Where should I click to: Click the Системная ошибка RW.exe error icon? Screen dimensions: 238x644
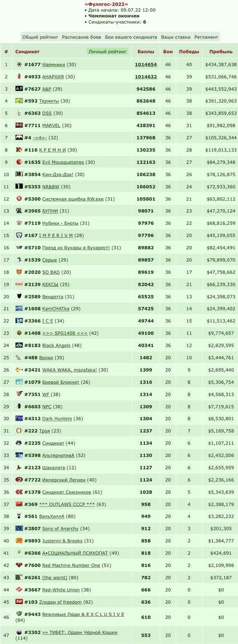19,198
